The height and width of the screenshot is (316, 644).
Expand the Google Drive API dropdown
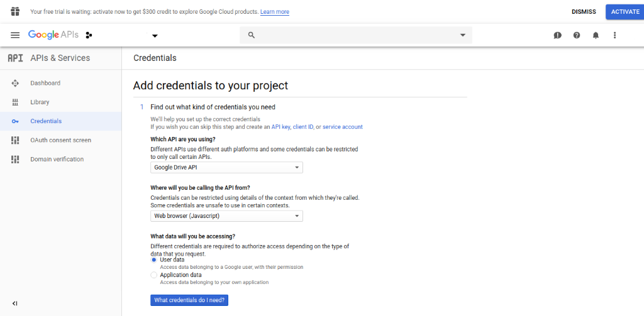point(226,168)
